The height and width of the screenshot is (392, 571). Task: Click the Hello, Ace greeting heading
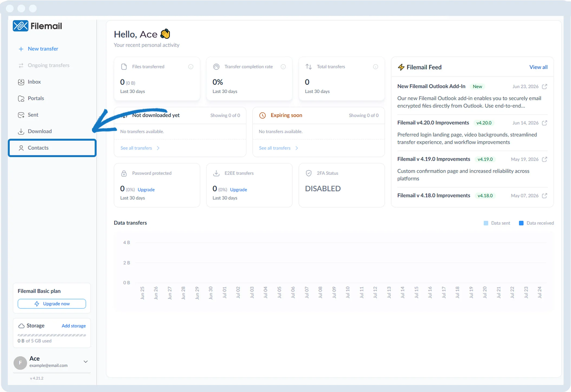click(142, 34)
